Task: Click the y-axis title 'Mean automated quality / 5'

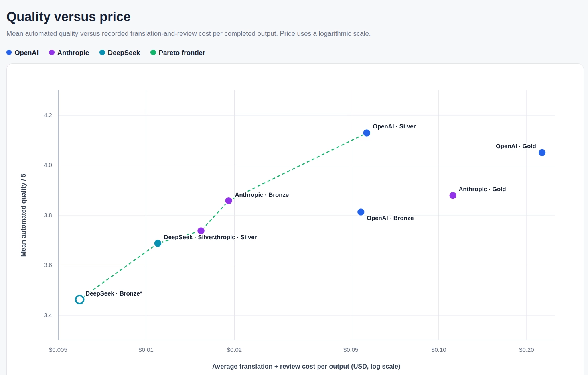Action: 24,215
